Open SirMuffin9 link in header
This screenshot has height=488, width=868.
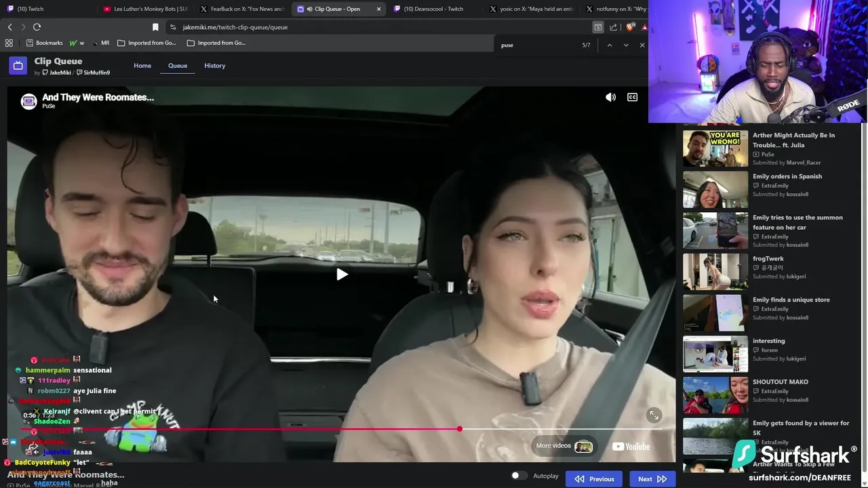93,73
